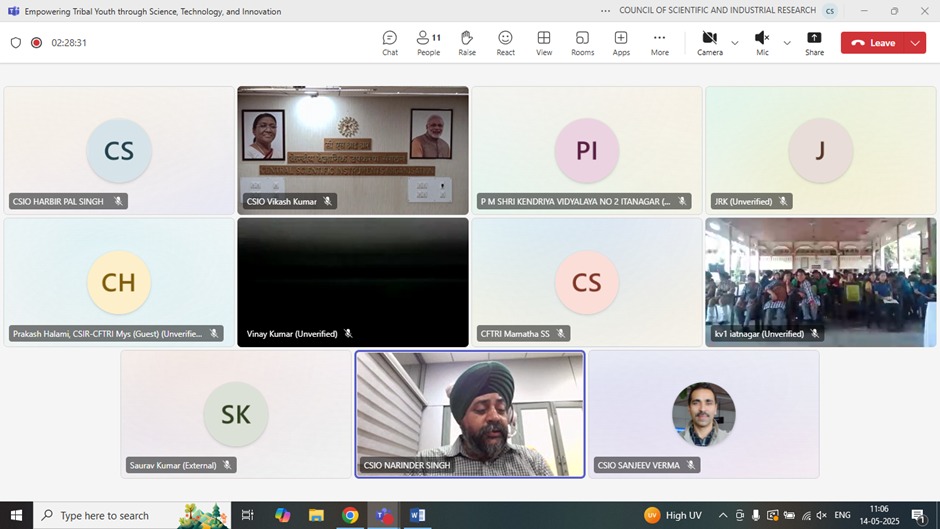Open breakout Rooms
Viewport: 940px width, 529px height.
tap(582, 43)
